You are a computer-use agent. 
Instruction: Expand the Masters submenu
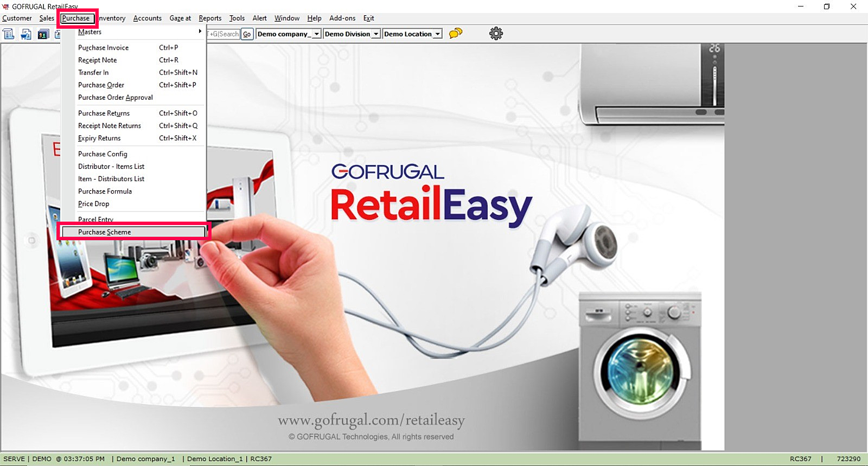point(134,32)
